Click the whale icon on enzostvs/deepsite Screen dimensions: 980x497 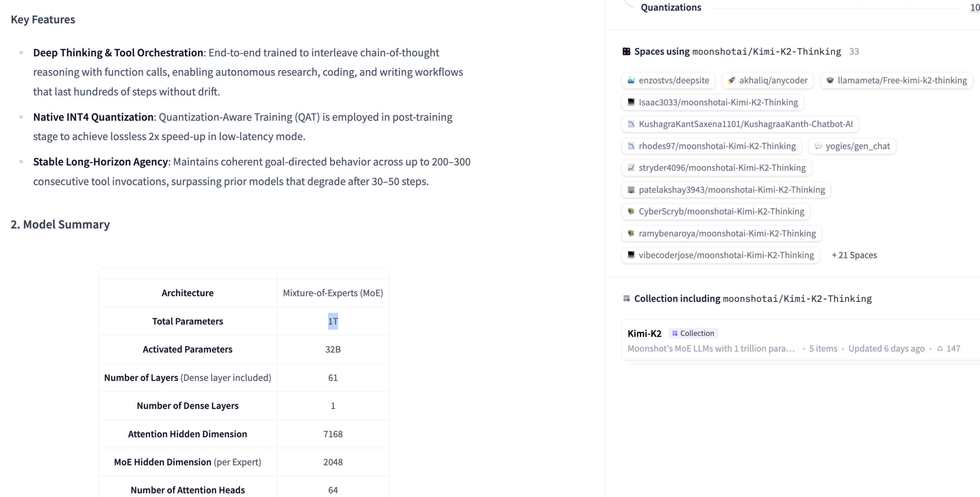click(x=631, y=80)
